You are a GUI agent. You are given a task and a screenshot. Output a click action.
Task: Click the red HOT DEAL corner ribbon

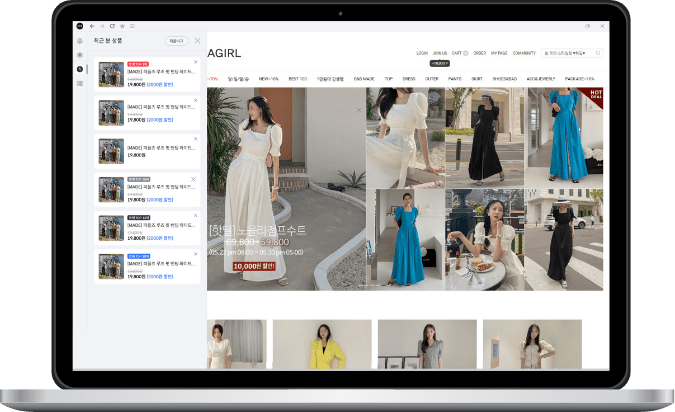pos(594,95)
